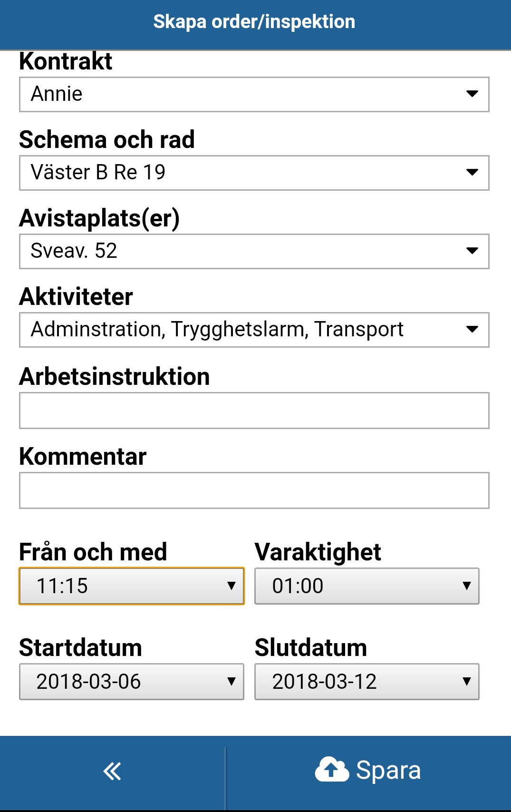This screenshot has height=812, width=511.
Task: Click the Skapa order/inspektion header title
Action: [254, 22]
